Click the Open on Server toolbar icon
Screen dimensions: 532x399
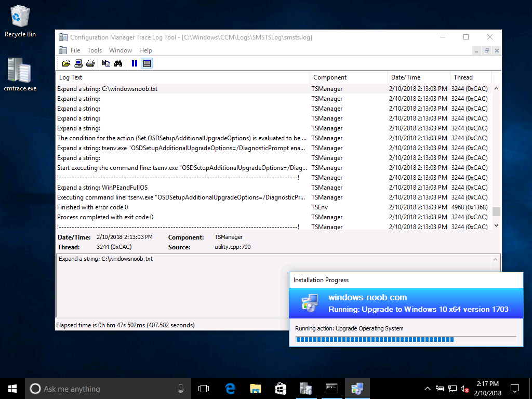[x=78, y=63]
